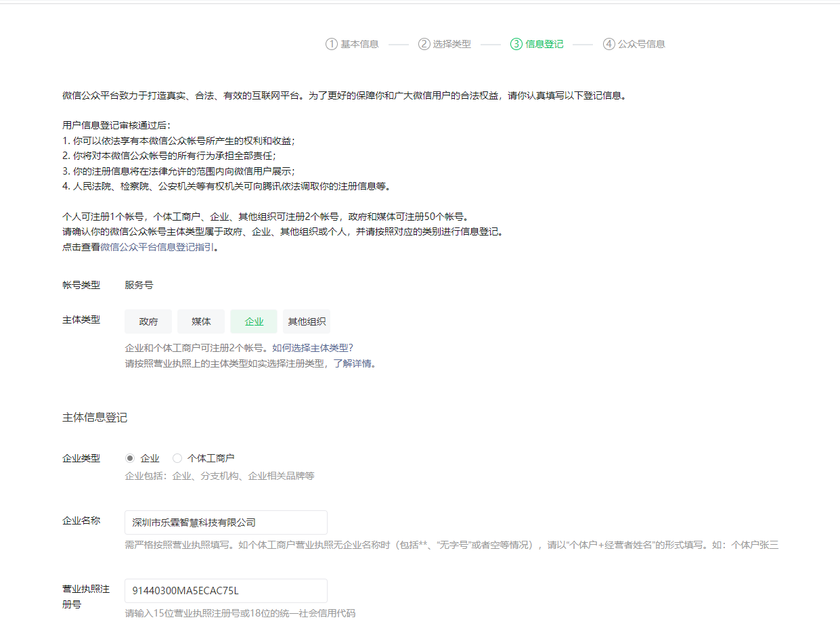Viewport: 840px width, 624px height.
Task: Jump to the 公众号信息 step label
Action: (642, 44)
